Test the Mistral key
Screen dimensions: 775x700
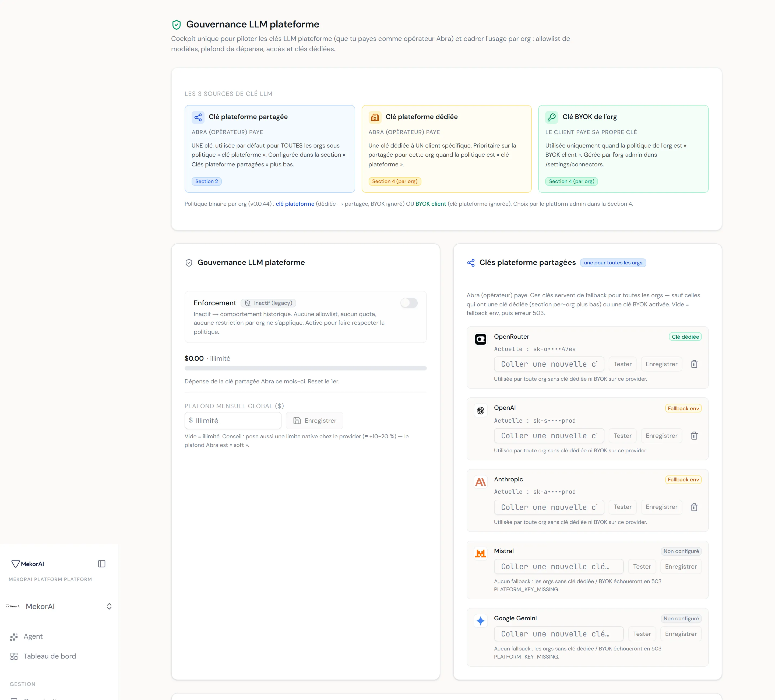coord(642,566)
